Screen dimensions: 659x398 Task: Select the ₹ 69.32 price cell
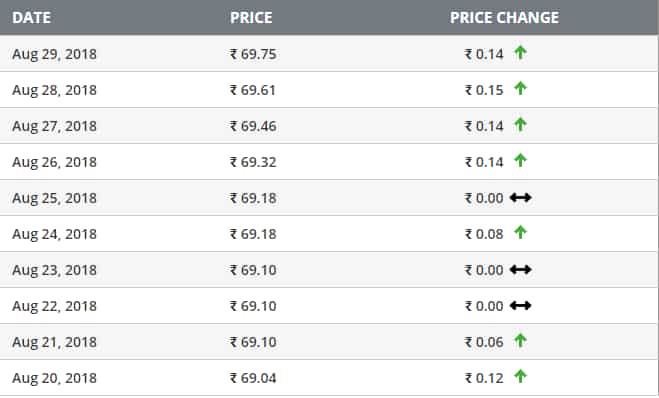[x=253, y=162]
